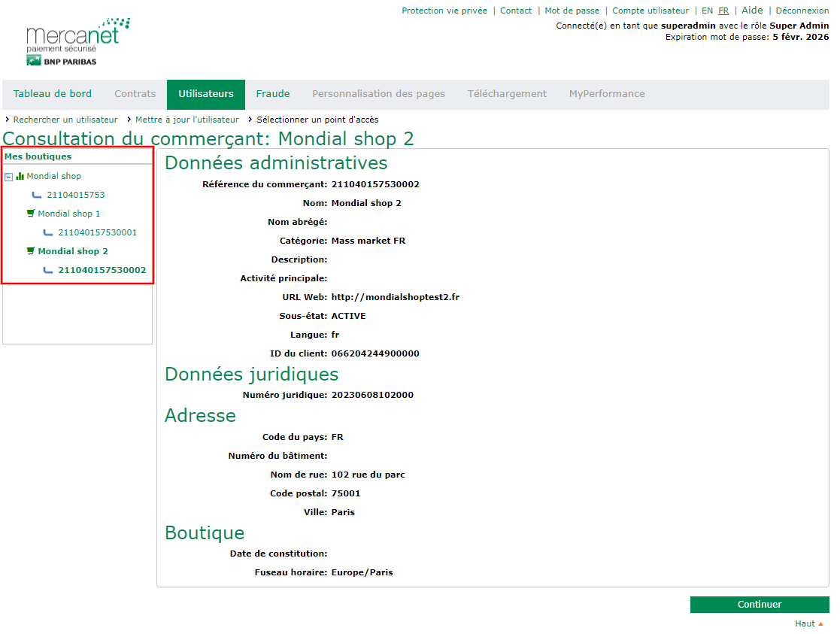Image resolution: width=840 pixels, height=634 pixels.
Task: Click the Déconnexion link
Action: 802,11
